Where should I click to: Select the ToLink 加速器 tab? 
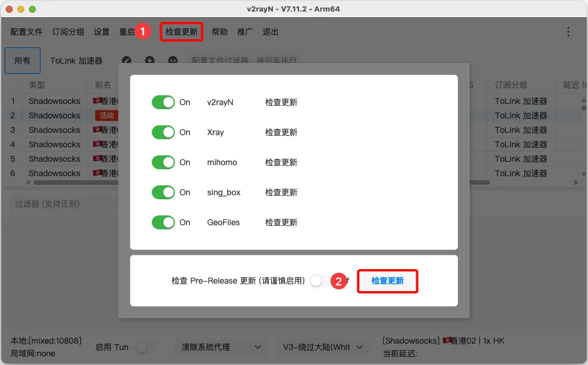click(x=76, y=61)
